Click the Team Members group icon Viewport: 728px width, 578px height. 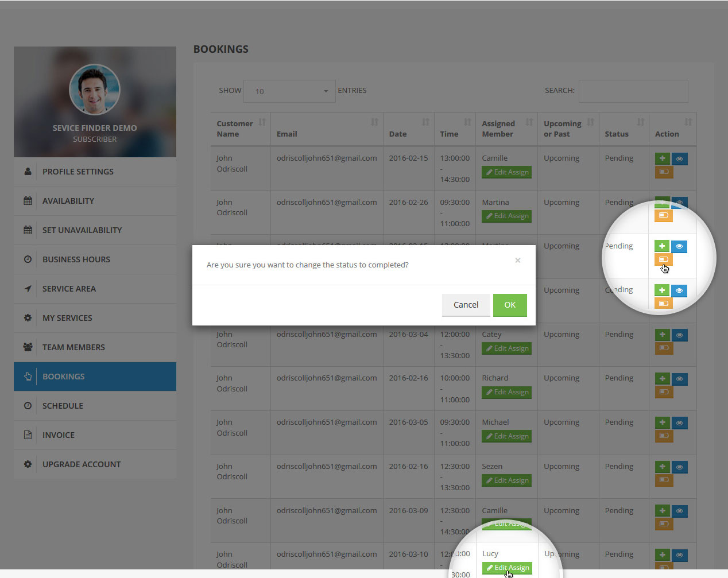pyautogui.click(x=28, y=347)
